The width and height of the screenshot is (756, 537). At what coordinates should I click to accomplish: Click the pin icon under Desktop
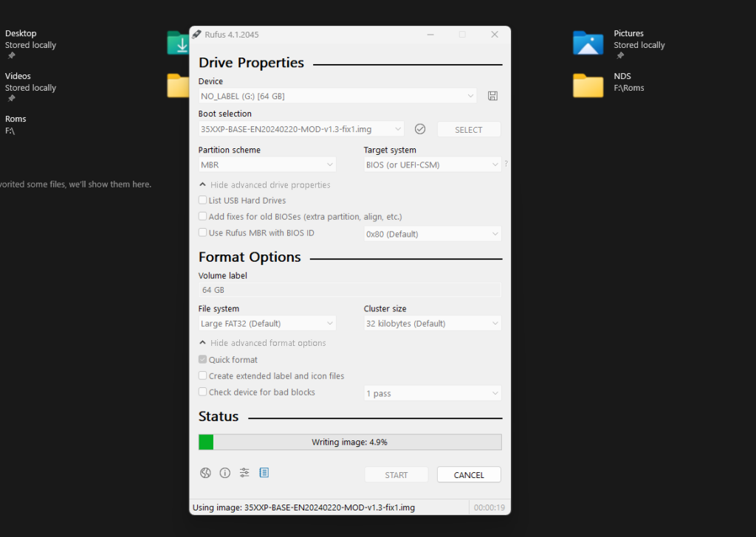(x=12, y=56)
